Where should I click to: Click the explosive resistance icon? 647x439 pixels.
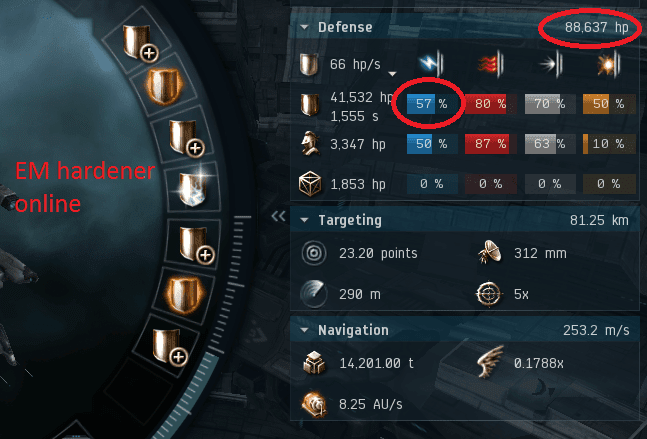pyautogui.click(x=609, y=64)
